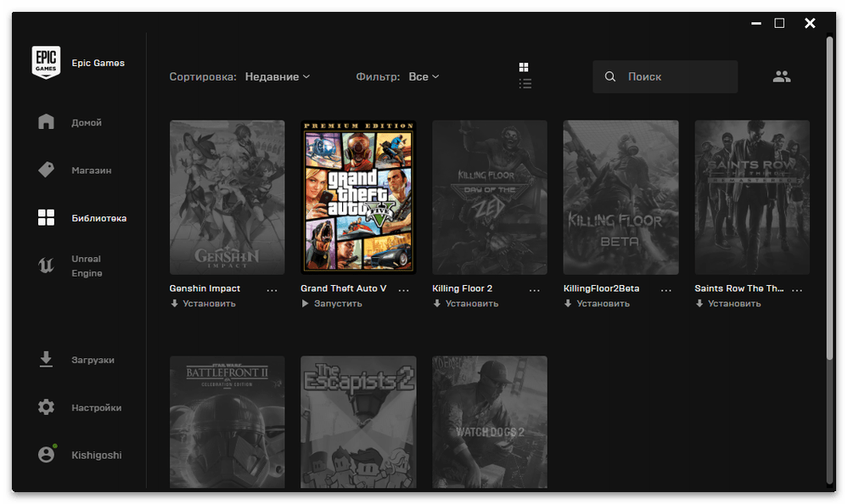The image size is (848, 504).
Task: Click the Kishigoshi profile avatar icon
Action: click(x=47, y=455)
